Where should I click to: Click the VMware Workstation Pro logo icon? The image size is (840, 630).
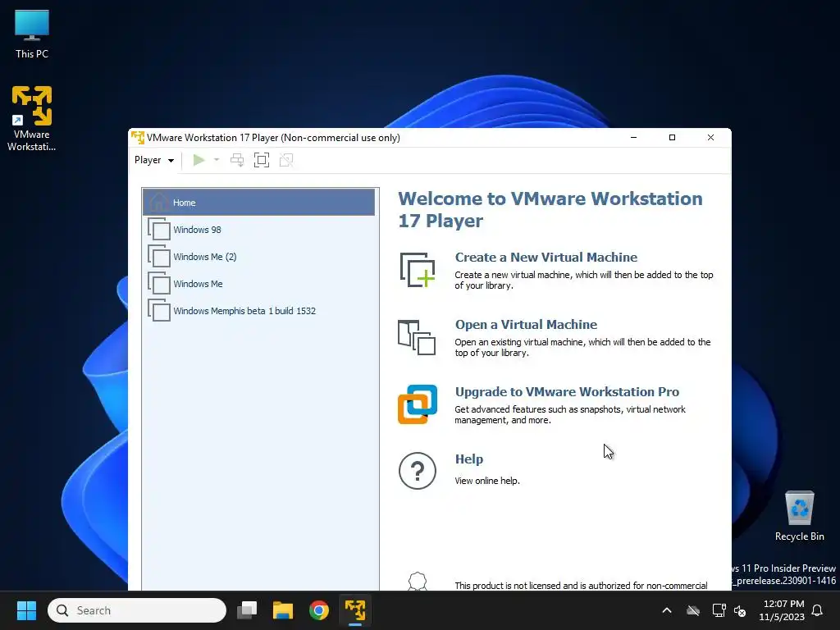click(x=418, y=404)
